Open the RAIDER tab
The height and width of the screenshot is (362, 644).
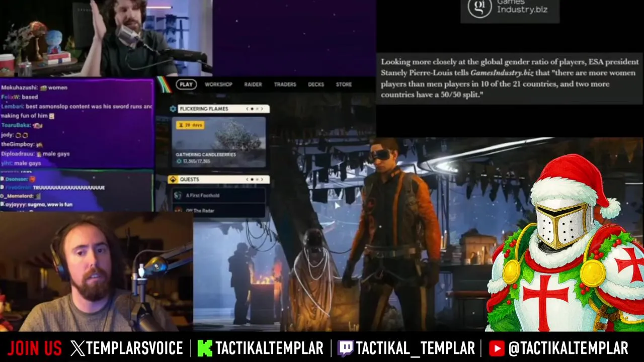[x=253, y=84]
